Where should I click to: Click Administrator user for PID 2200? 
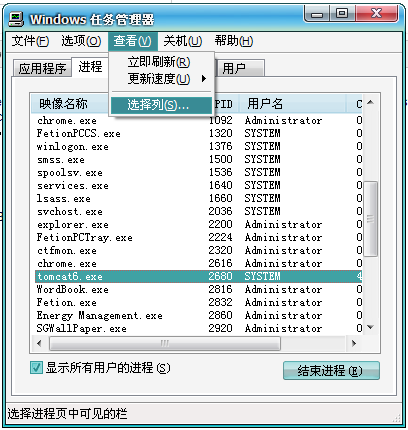[283, 225]
